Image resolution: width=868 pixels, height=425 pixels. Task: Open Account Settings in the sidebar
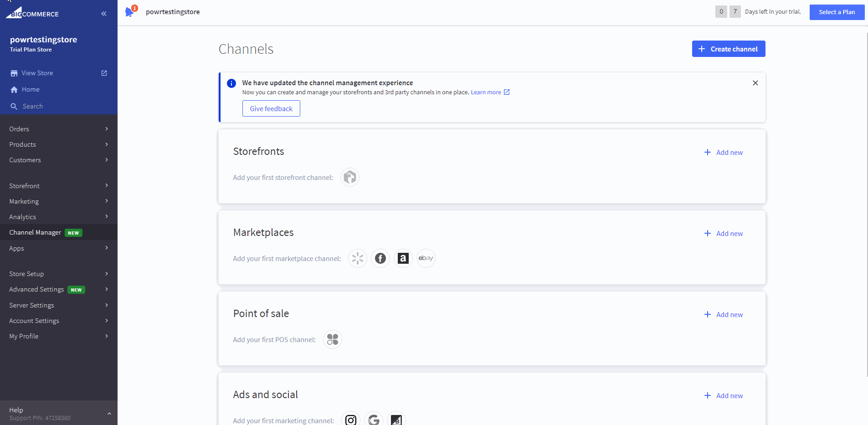click(x=59, y=321)
